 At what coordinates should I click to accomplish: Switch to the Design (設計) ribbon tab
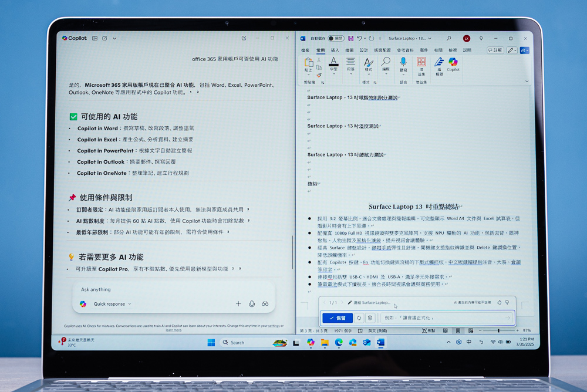(363, 50)
